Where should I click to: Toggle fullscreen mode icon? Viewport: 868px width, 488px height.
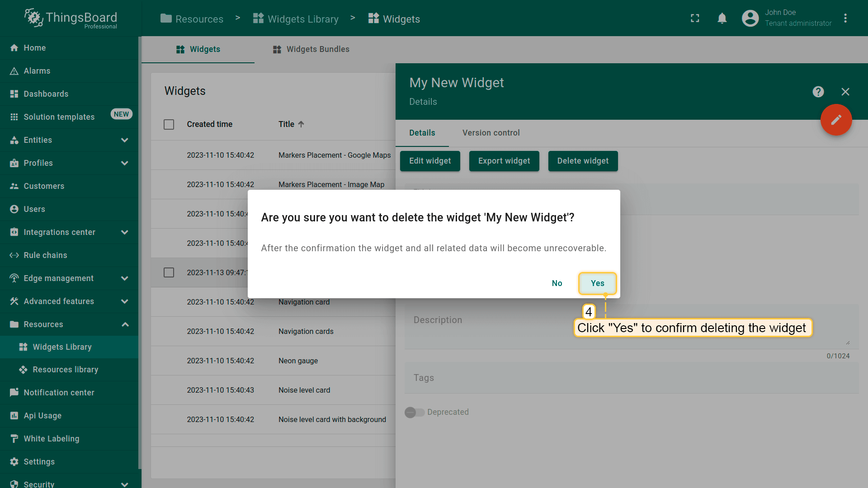pyautogui.click(x=695, y=19)
